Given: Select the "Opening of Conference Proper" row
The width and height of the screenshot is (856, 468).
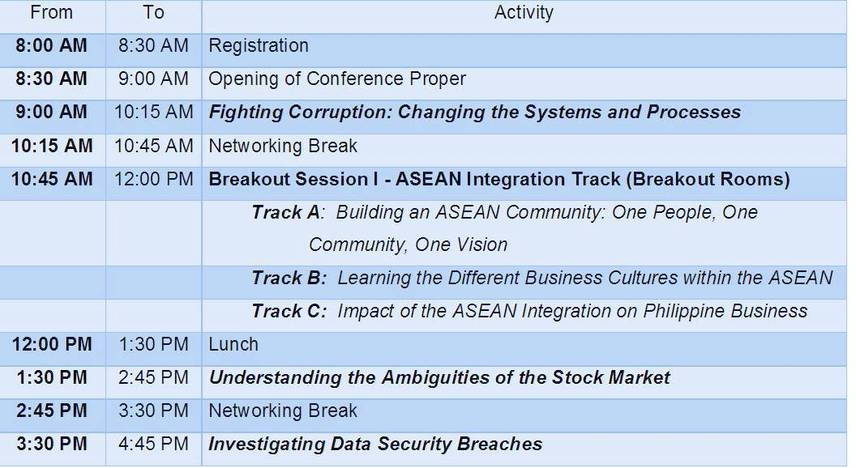Looking at the screenshot, I should (x=336, y=79).
